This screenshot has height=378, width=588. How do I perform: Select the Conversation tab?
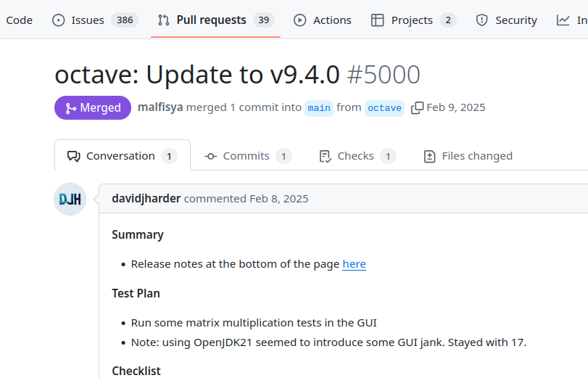(x=123, y=156)
